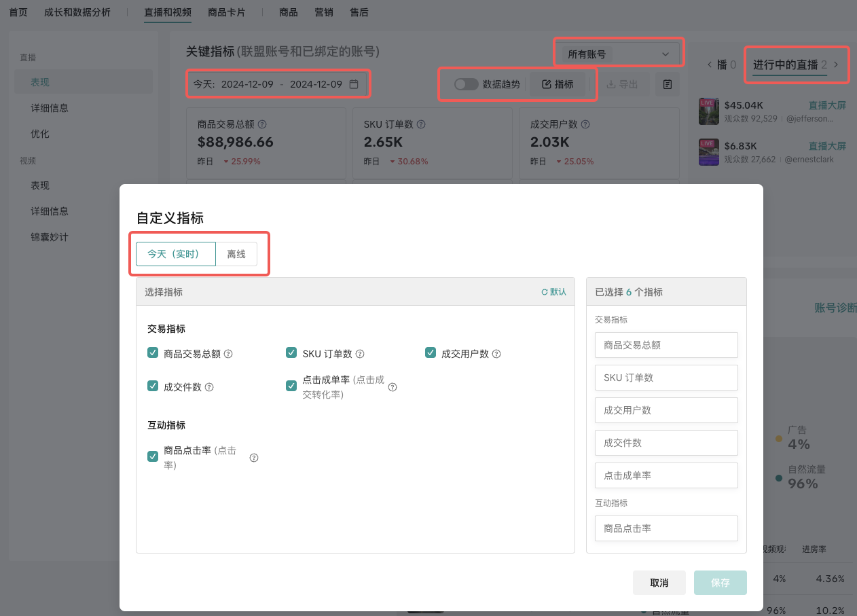Open the 商品卡片 top menu
Viewport: 857px width, 616px height.
pyautogui.click(x=226, y=12)
